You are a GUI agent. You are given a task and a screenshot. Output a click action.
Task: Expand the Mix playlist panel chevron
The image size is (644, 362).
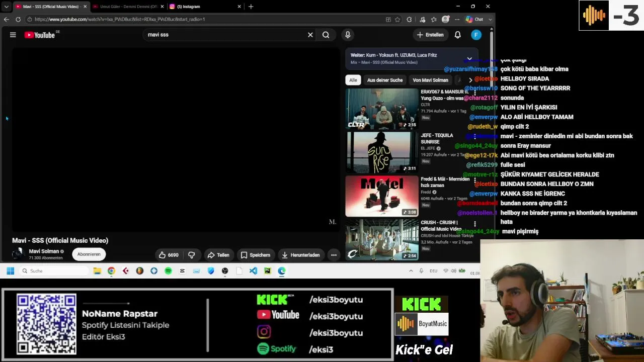pos(469,59)
